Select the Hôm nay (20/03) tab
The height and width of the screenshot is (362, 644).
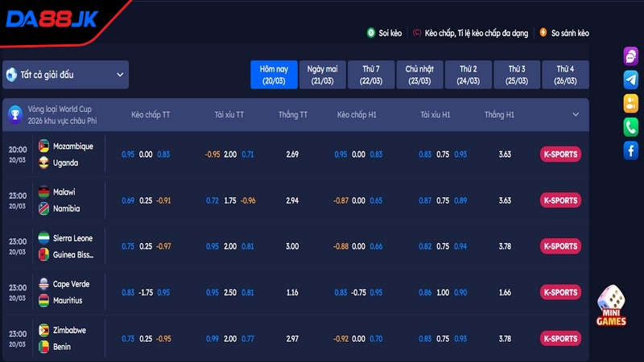click(275, 75)
